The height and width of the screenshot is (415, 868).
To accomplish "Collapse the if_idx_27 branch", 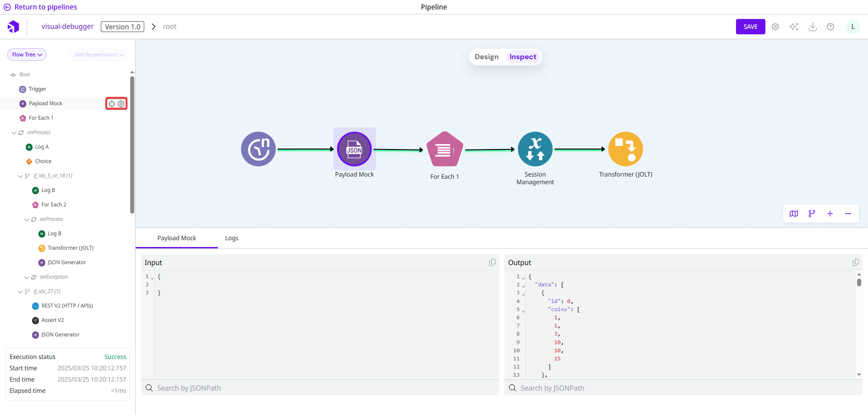I will (20, 292).
